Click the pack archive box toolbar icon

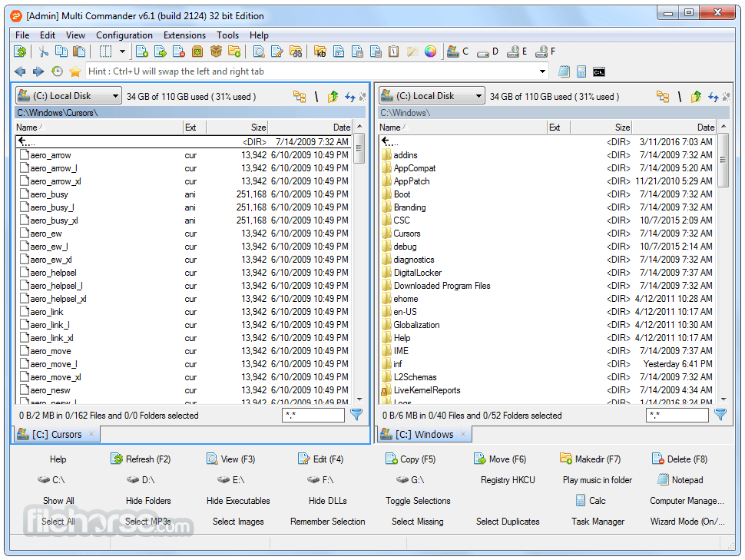(x=197, y=51)
